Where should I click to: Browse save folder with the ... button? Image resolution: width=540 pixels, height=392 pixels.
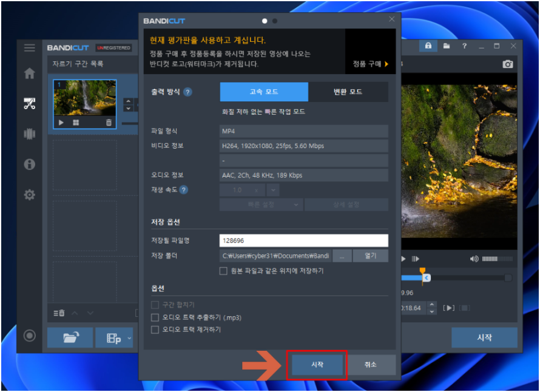point(342,256)
